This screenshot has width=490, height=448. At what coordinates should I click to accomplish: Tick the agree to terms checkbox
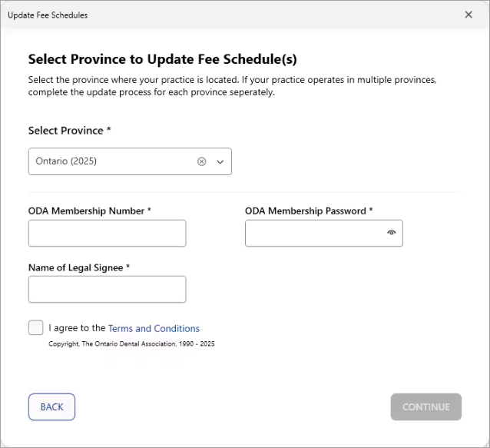[36, 328]
